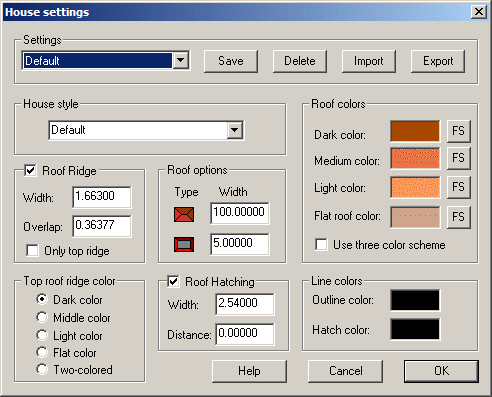Enable Only top ridge checkbox
The height and width of the screenshot is (397, 492).
tap(32, 250)
